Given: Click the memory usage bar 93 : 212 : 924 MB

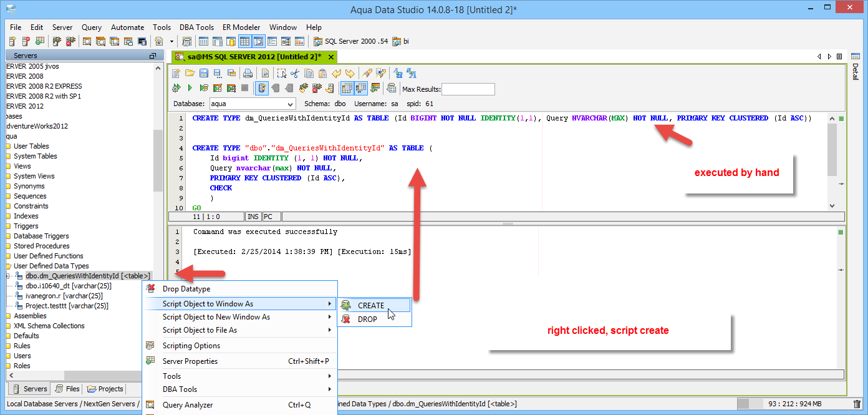Looking at the screenshot, I should click(793, 404).
